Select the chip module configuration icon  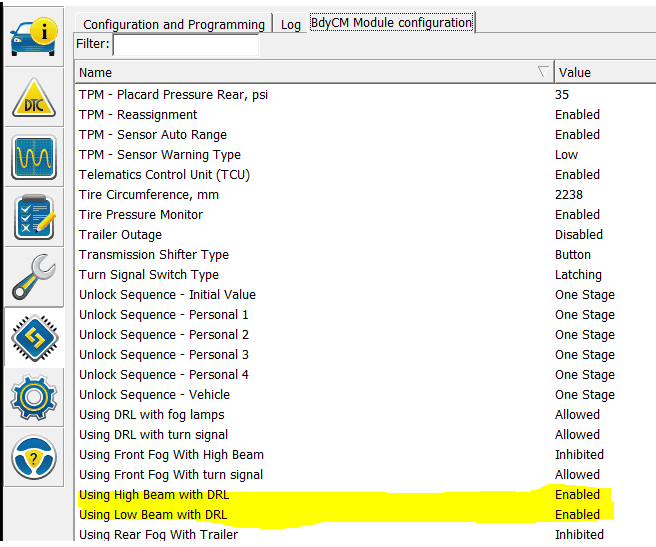(34, 337)
